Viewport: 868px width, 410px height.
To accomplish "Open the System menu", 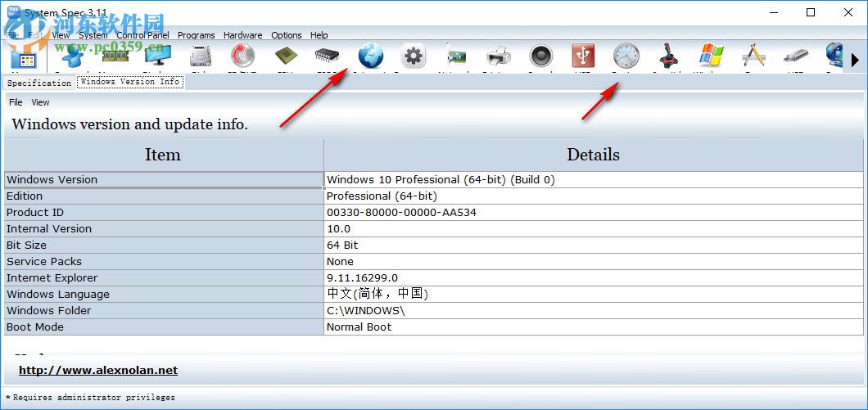I will [x=93, y=35].
